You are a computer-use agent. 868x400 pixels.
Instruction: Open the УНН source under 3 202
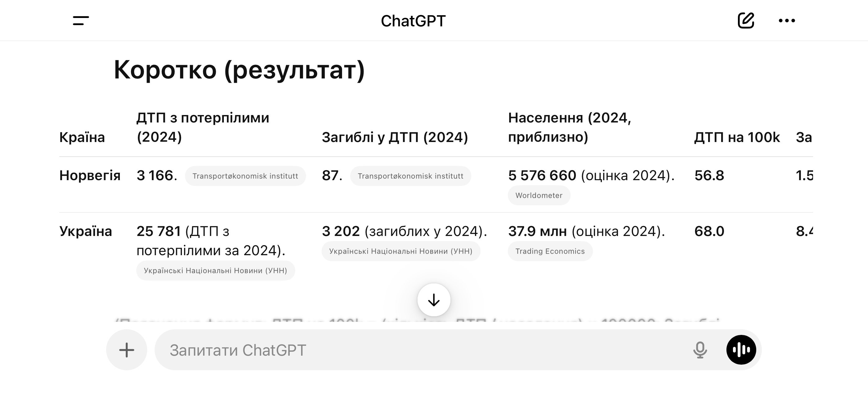pyautogui.click(x=401, y=251)
